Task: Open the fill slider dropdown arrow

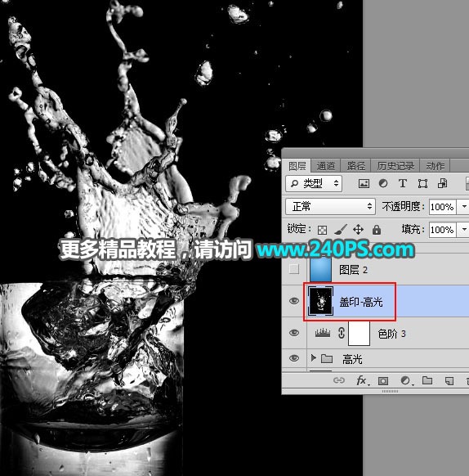Action: (464, 230)
